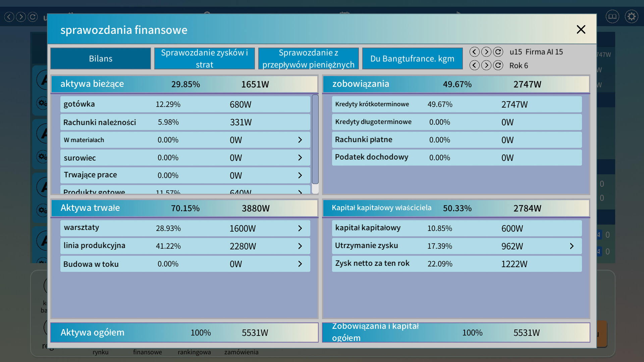Expand warsztaty row details
Image resolution: width=644 pixels, height=362 pixels.
tap(300, 228)
